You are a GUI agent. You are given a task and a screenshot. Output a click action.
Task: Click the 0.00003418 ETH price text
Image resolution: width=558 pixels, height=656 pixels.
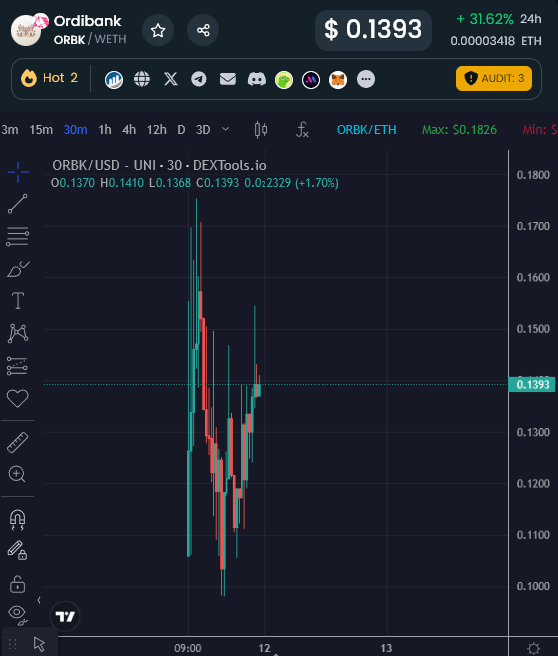click(496, 41)
